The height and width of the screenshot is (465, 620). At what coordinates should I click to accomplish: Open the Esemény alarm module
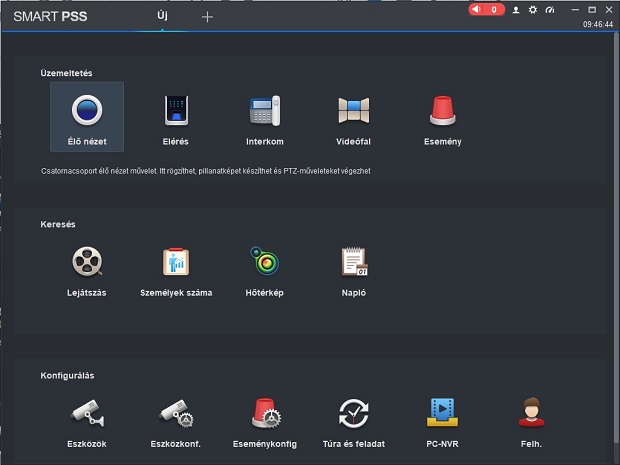click(x=442, y=120)
